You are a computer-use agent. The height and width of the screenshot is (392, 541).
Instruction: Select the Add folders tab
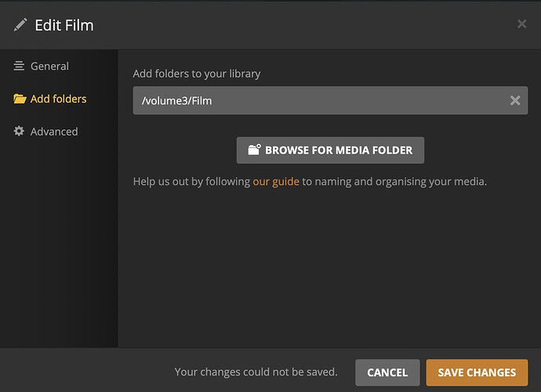pos(58,99)
